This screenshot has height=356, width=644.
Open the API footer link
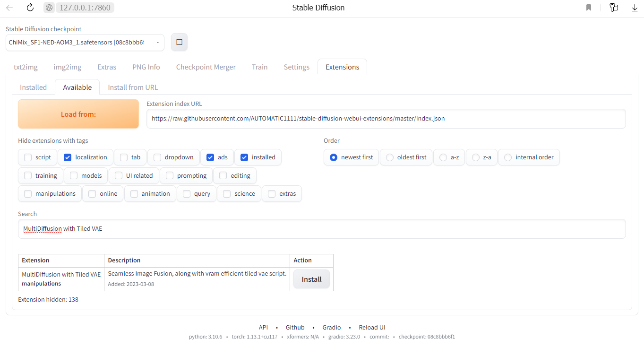tap(263, 328)
